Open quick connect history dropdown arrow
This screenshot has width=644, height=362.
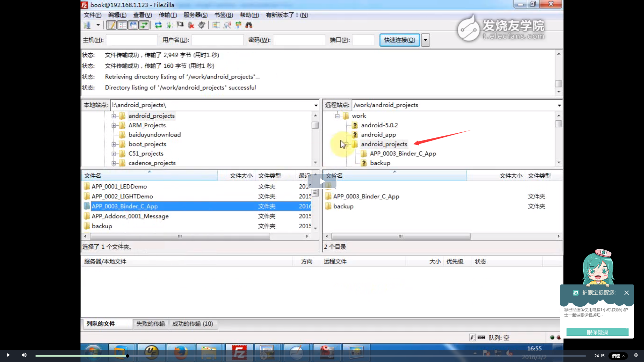point(425,40)
